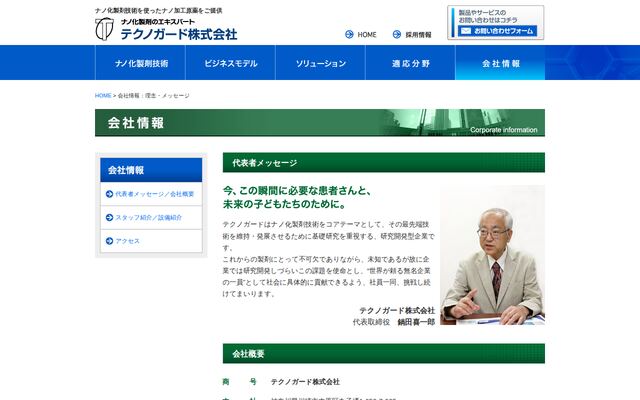Open the ビジネスモデル navigation tab
Screen dimensions: 640x400
click(231, 63)
